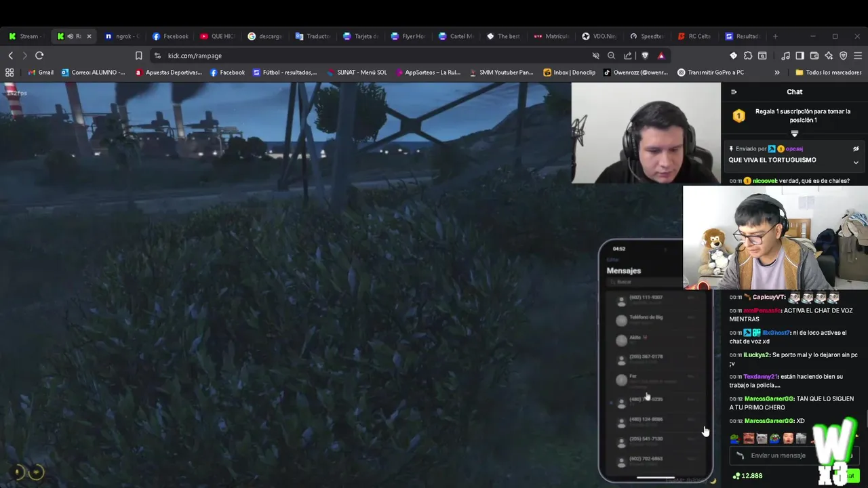
Task: Expand the pinned message chevron
Action: (856, 162)
